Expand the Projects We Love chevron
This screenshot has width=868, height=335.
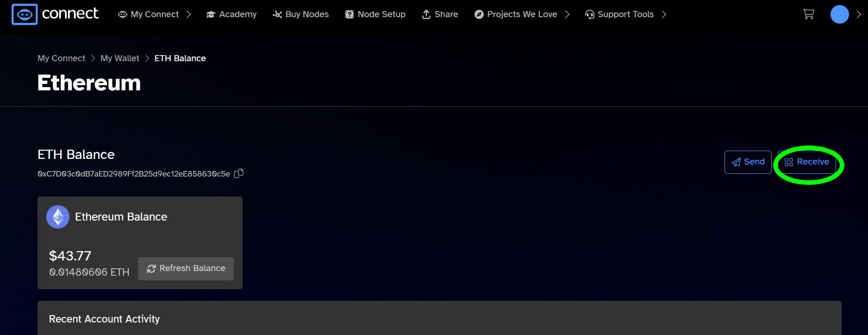(567, 14)
